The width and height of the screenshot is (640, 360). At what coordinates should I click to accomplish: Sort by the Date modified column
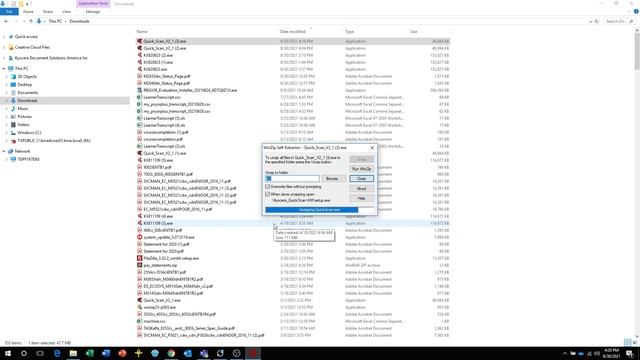pyautogui.click(x=293, y=31)
